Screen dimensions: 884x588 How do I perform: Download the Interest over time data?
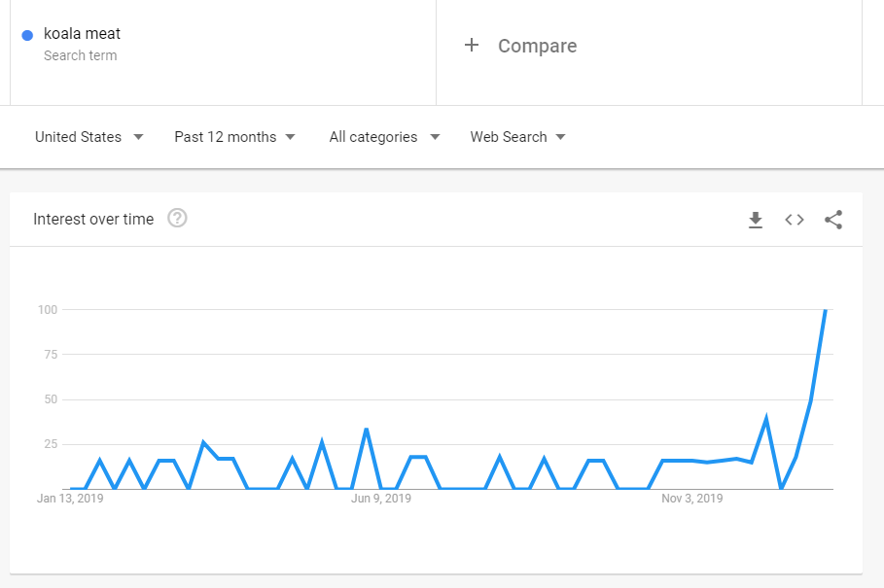click(x=756, y=220)
